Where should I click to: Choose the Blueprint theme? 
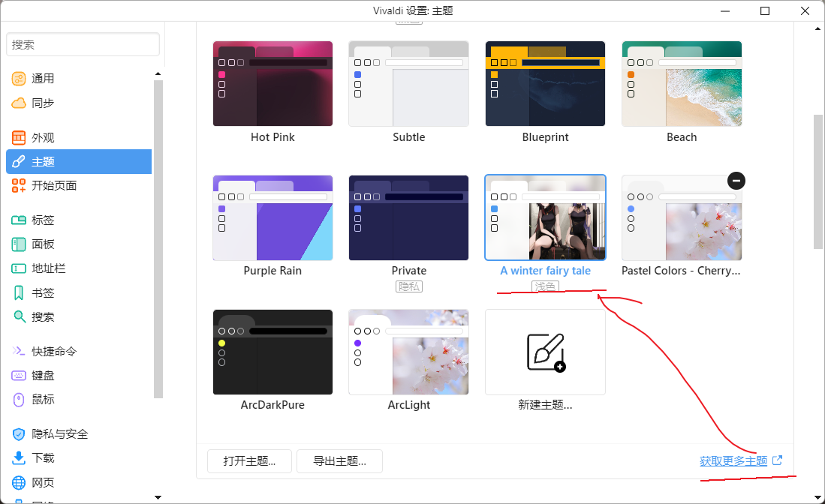(545, 83)
